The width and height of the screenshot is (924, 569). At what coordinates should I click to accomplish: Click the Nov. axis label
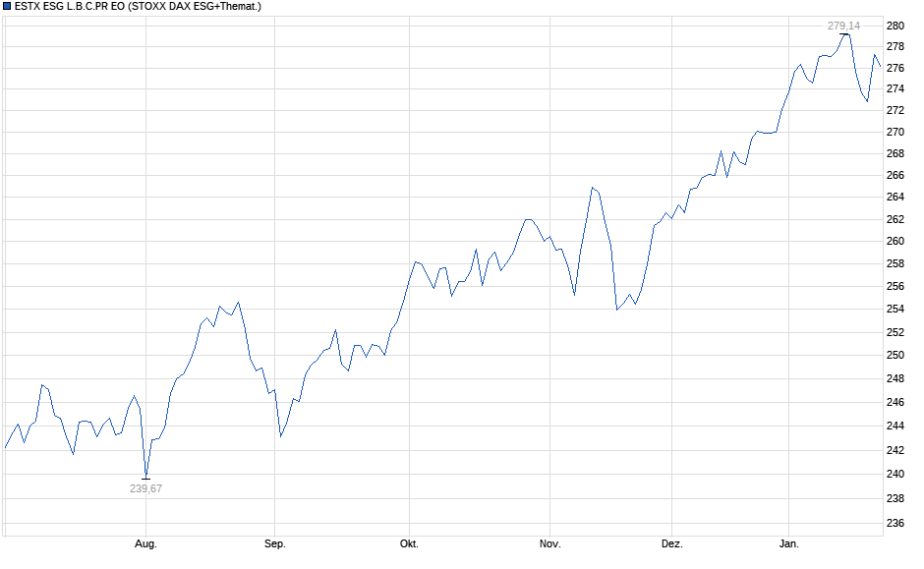(x=549, y=541)
